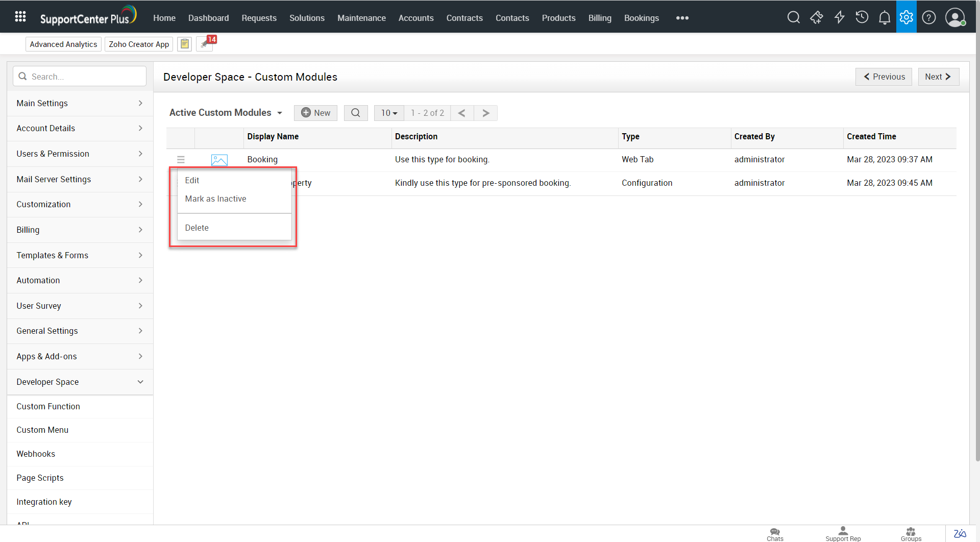Viewport: 980px width, 542px height.
Task: Click the user profile avatar
Action: point(954,18)
